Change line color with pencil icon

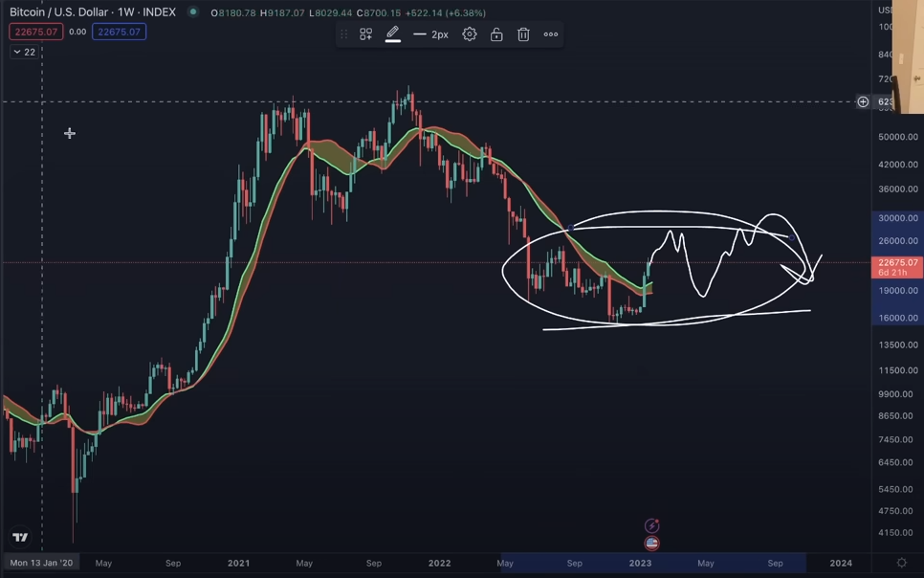pyautogui.click(x=393, y=34)
